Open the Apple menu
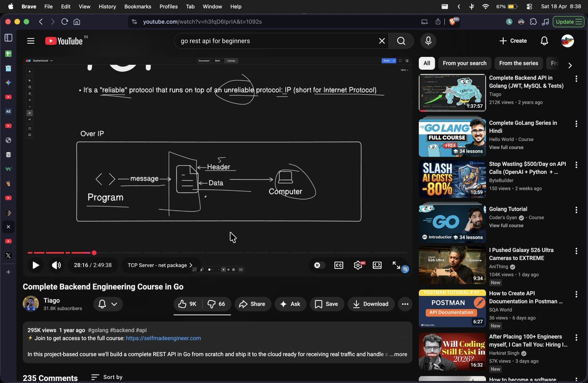 point(11,6)
